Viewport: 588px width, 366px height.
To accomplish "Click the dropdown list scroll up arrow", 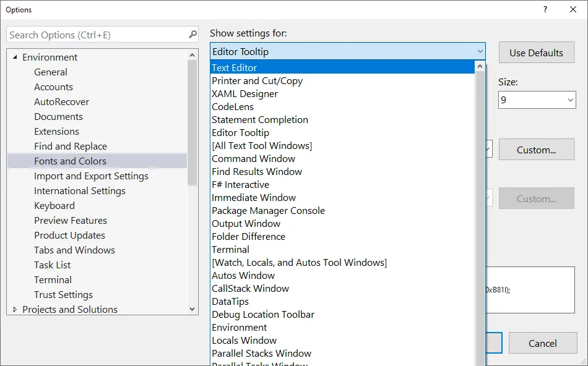I will (x=480, y=67).
